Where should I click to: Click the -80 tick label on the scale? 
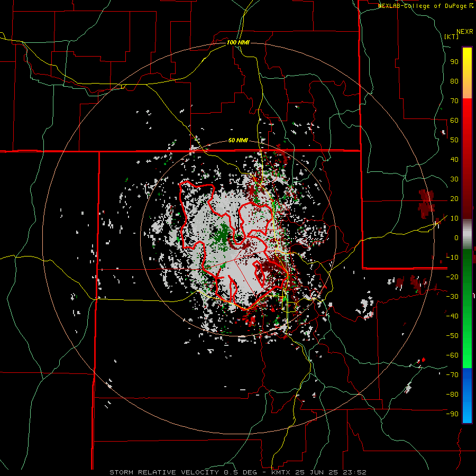click(x=452, y=395)
